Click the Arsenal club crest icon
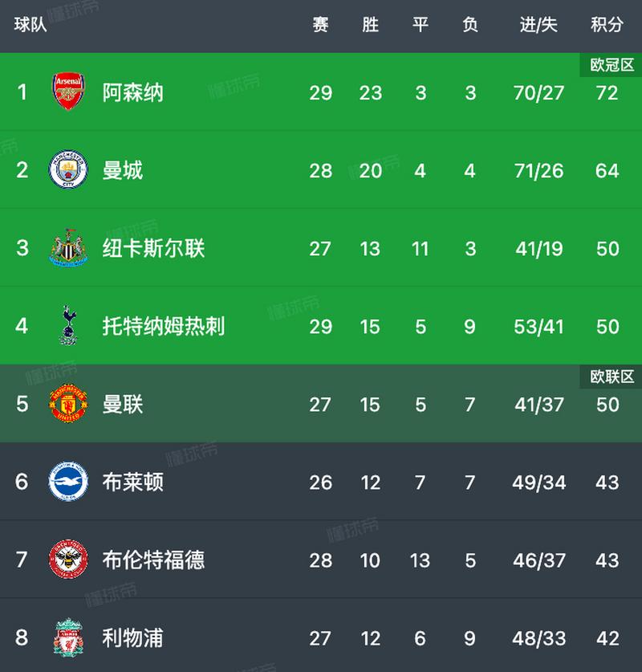 pos(67,92)
